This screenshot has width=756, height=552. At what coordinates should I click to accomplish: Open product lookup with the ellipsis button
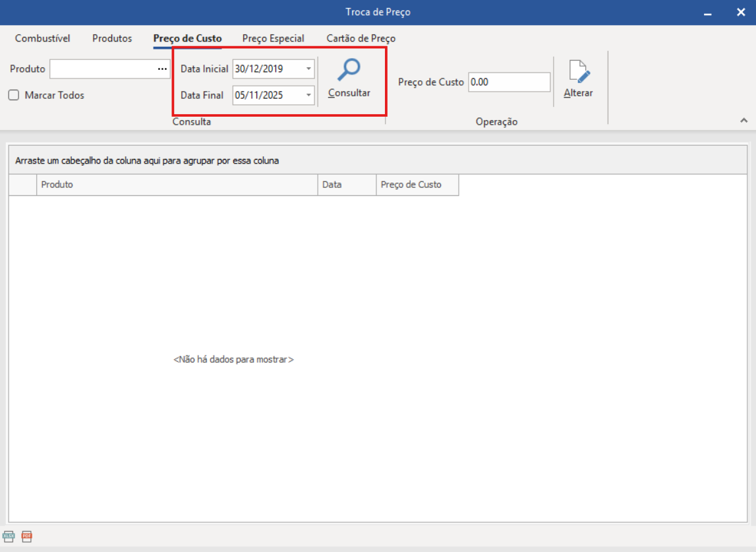click(162, 69)
